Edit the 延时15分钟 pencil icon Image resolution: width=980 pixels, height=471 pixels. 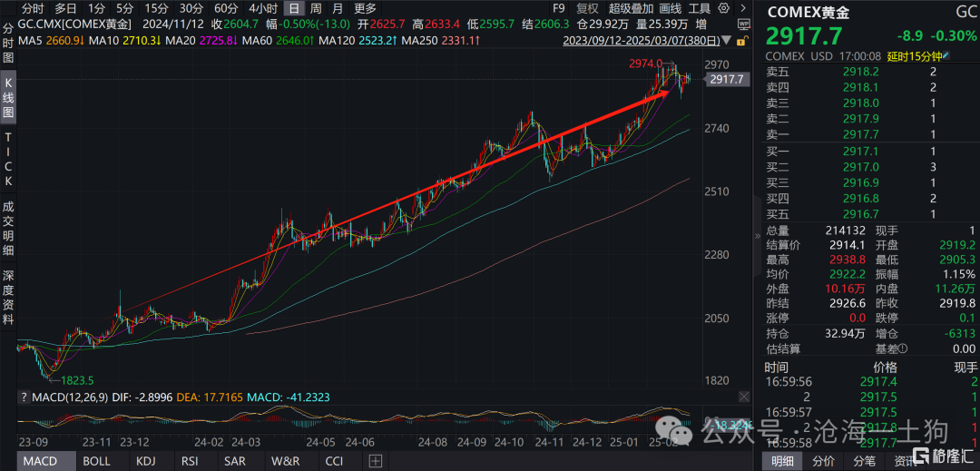pos(946,55)
